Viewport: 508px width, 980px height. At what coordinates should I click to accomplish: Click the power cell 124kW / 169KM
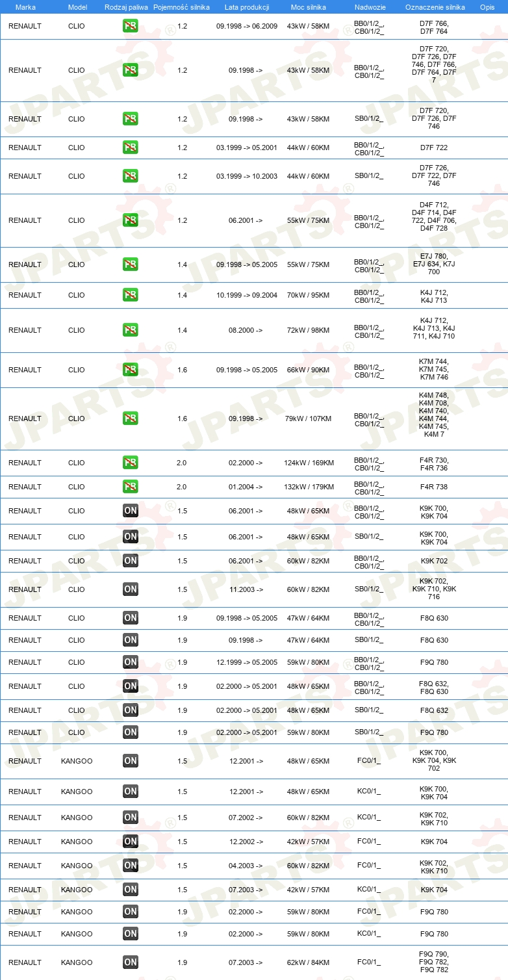(x=309, y=463)
